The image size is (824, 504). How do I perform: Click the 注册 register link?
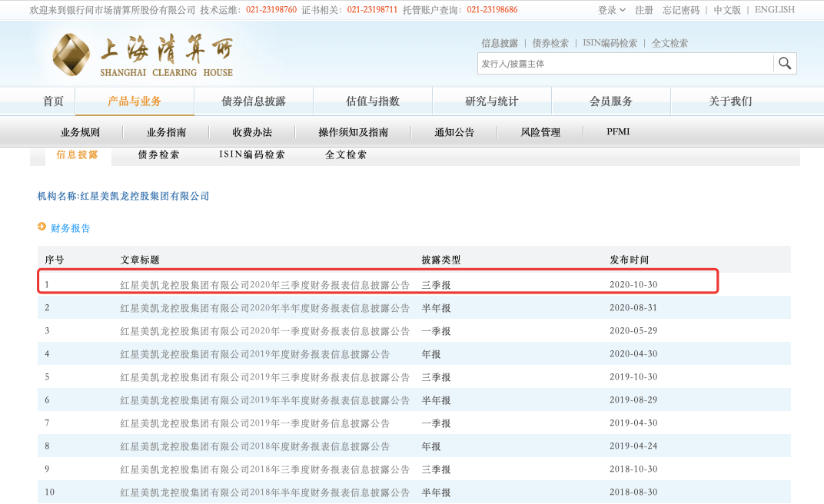pos(644,10)
